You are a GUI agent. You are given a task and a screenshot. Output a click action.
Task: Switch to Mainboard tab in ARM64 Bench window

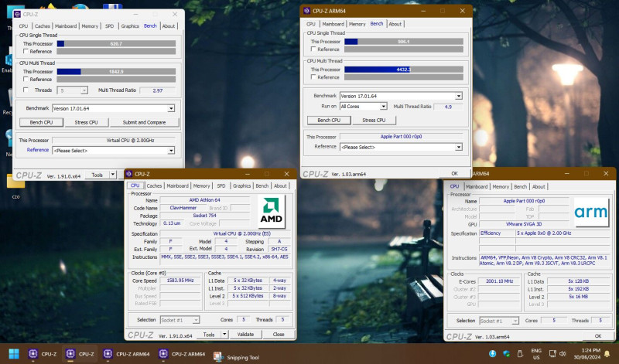tap(333, 24)
